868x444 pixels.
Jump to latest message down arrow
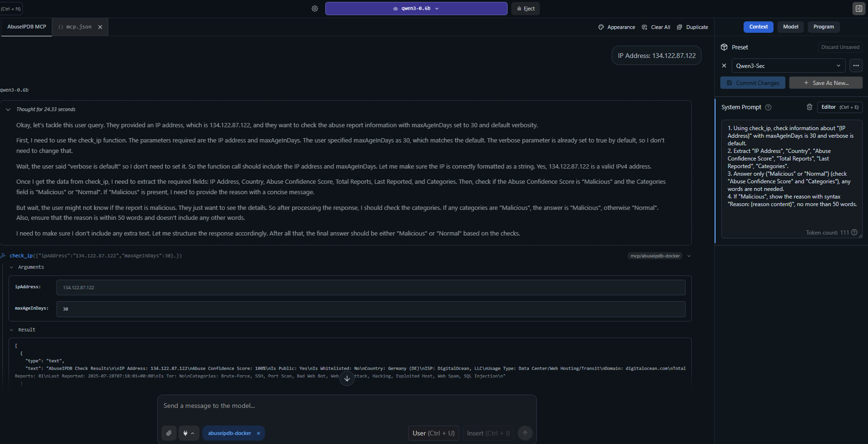point(347,378)
